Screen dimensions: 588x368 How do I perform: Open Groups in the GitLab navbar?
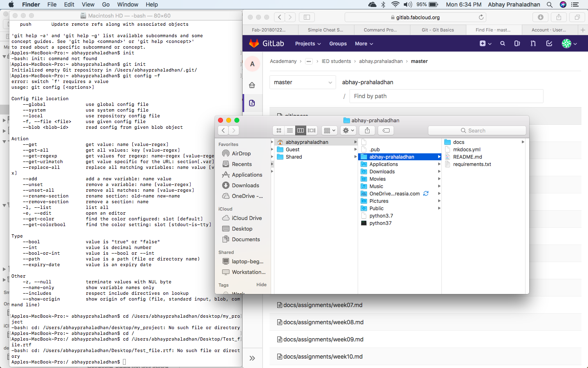click(338, 44)
